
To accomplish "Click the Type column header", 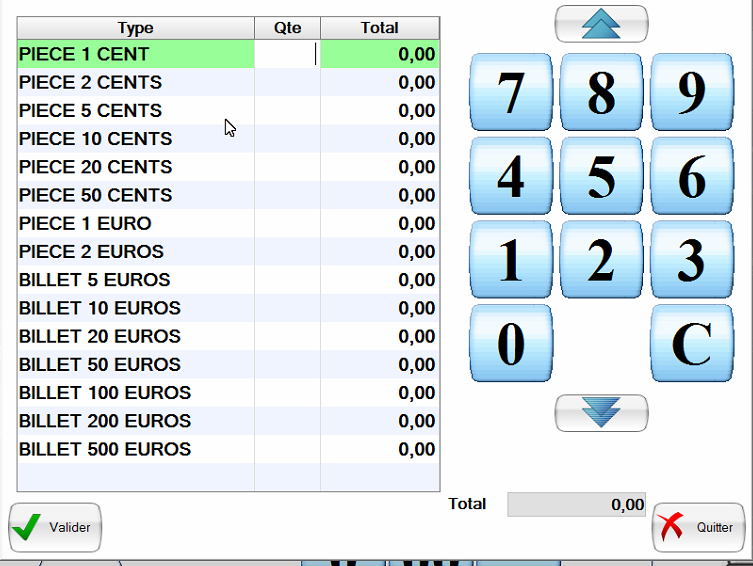I will [x=135, y=28].
